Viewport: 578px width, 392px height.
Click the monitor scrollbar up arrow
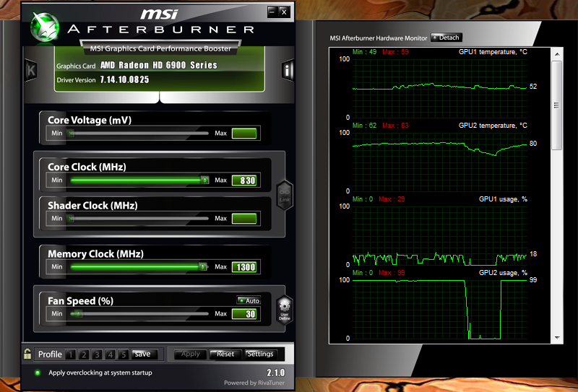tap(557, 54)
